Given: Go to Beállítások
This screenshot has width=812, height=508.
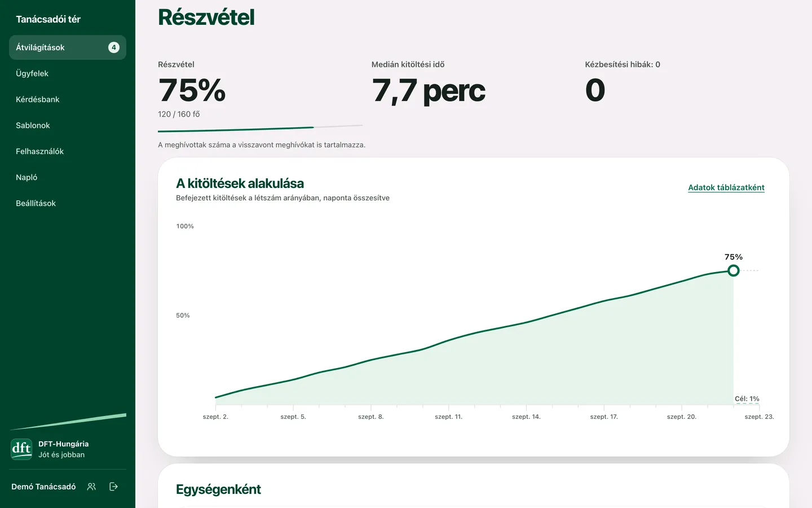Looking at the screenshot, I should click(68, 203).
